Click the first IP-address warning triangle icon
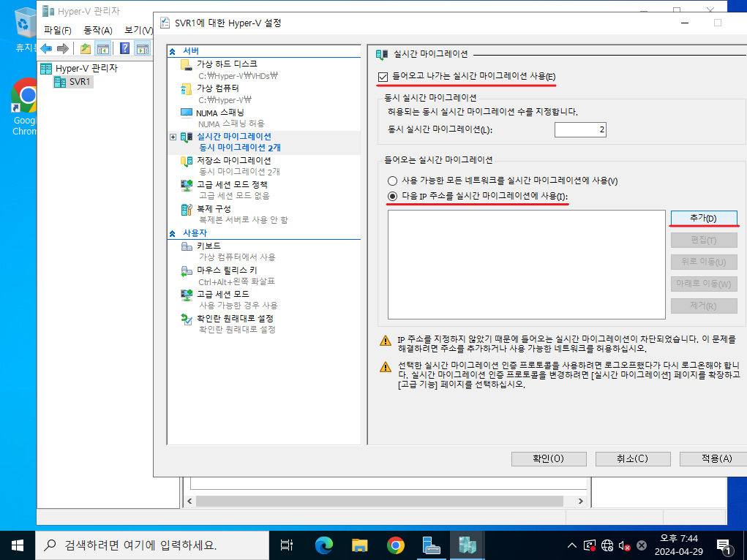Viewport: 747px width, 560px height. click(x=386, y=341)
